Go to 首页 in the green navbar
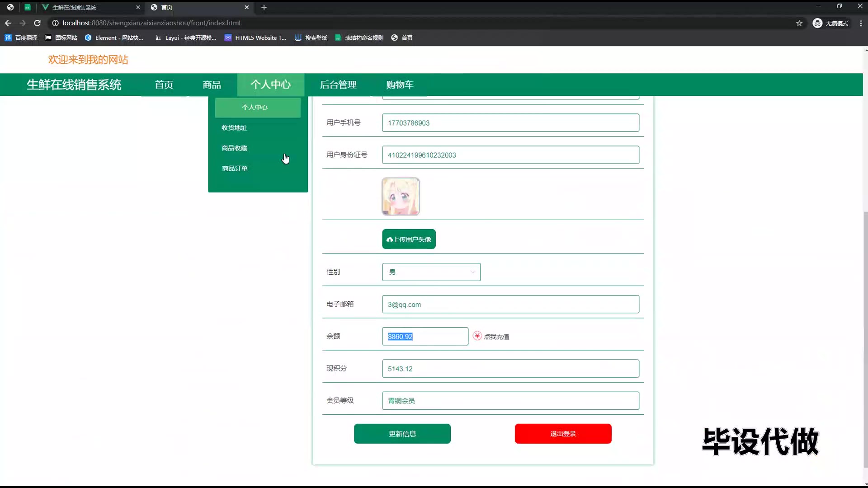This screenshot has height=488, width=868. (164, 84)
